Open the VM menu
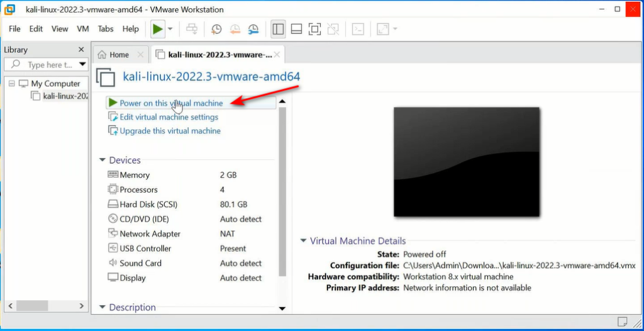The image size is (644, 331). click(83, 29)
